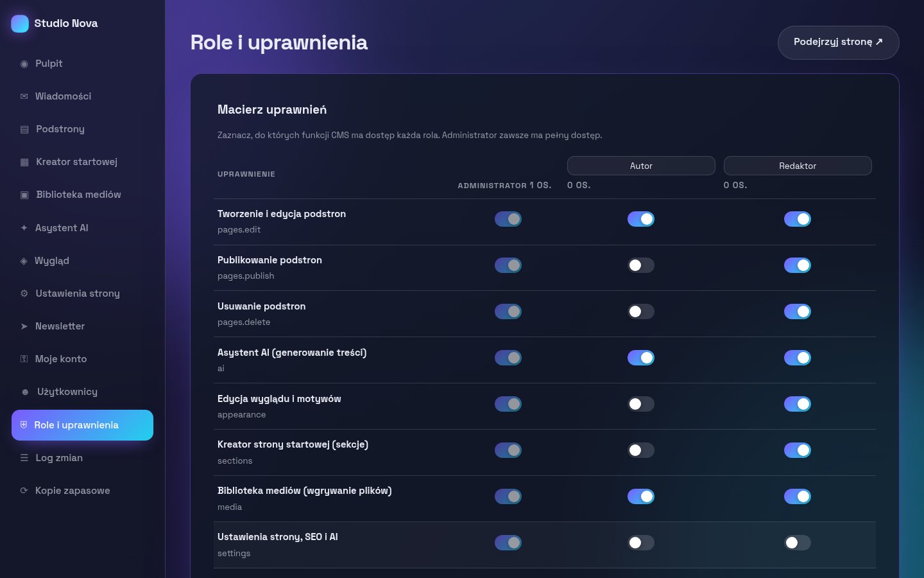Click the Kreator startowej grid icon
924x578 pixels.
(24, 162)
